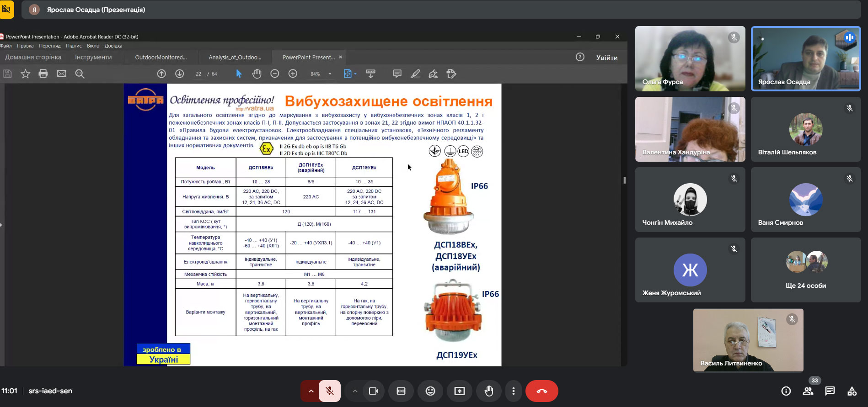Click the Acrobat window maximize restore button
The width and height of the screenshot is (868, 407).
point(598,37)
